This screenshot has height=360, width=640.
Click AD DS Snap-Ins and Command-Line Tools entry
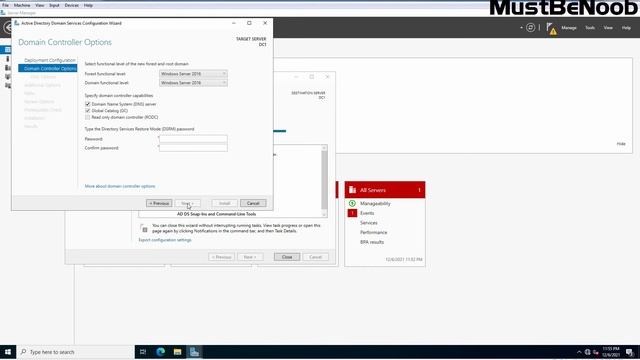[x=216, y=214]
